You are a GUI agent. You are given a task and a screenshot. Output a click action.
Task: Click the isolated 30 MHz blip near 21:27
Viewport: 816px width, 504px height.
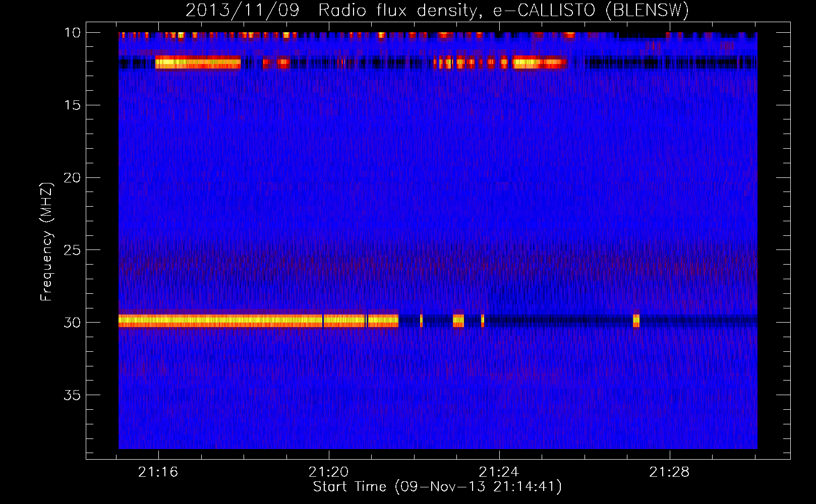coord(636,321)
